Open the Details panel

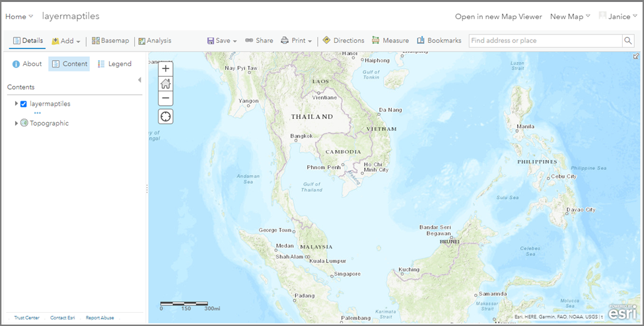pos(28,41)
